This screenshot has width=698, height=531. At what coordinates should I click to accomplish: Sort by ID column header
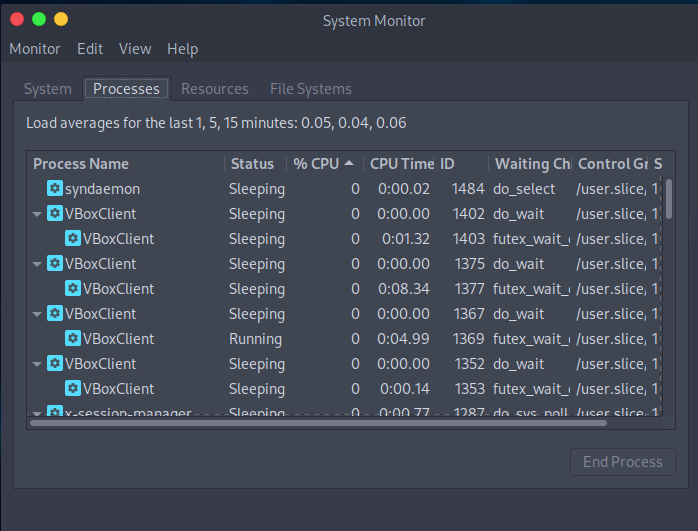click(461, 164)
